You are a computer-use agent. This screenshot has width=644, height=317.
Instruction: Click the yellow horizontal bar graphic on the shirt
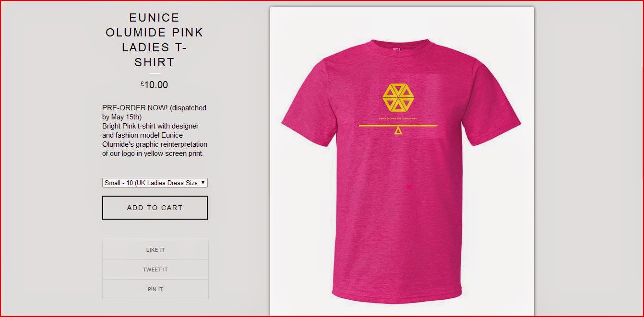(398, 126)
